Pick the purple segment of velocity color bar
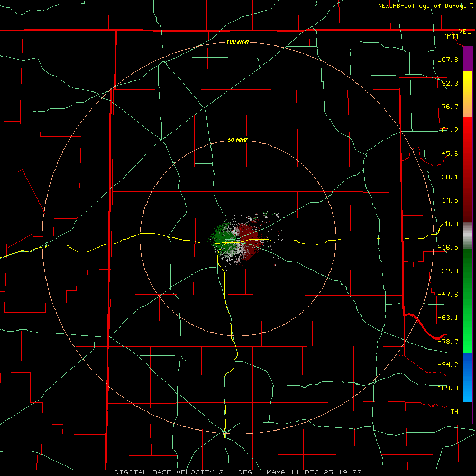Image resolution: width=476 pixels, height=476 pixels. click(467, 59)
